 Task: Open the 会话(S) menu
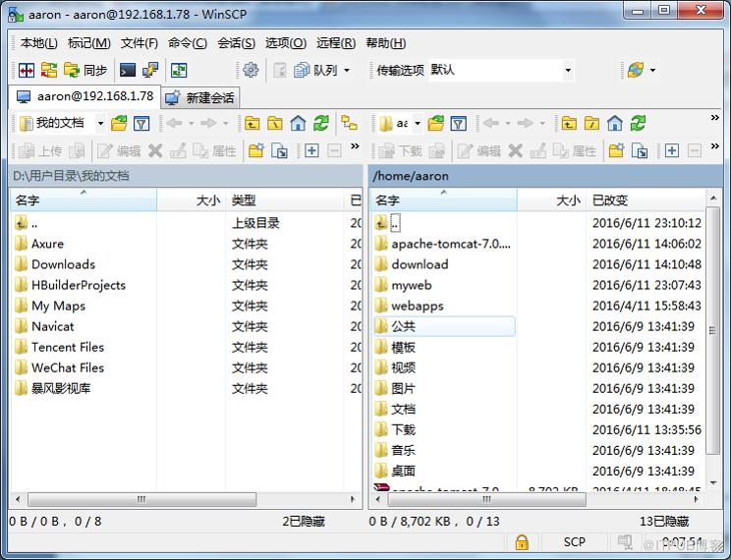237,43
